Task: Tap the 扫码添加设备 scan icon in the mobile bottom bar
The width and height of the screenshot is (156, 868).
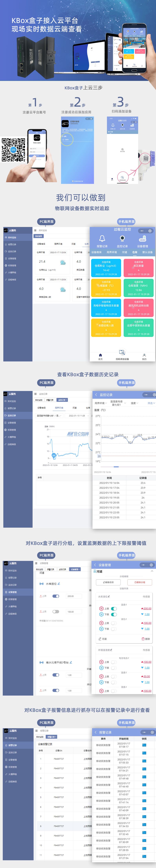Action: pyautogui.click(x=122, y=353)
